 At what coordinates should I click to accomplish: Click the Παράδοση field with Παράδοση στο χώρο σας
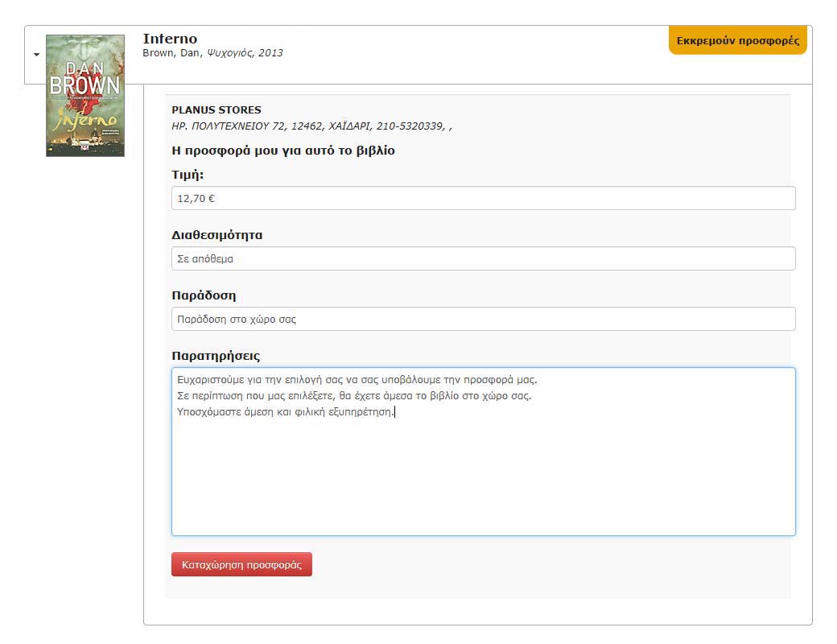[483, 319]
